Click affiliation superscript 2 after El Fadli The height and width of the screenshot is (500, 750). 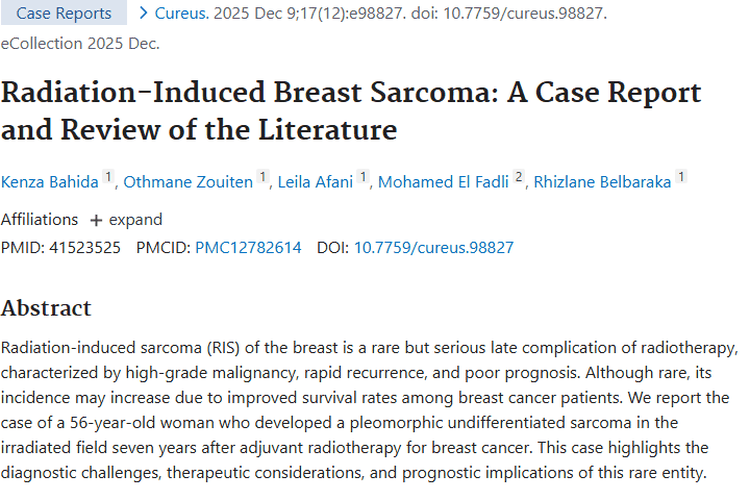(519, 178)
